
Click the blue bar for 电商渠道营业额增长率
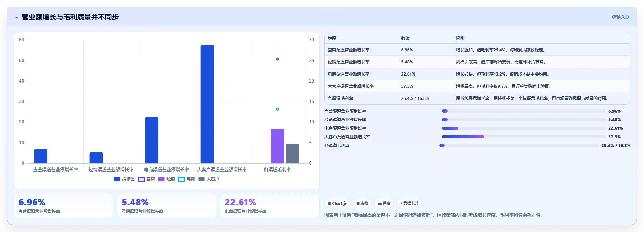click(152, 140)
